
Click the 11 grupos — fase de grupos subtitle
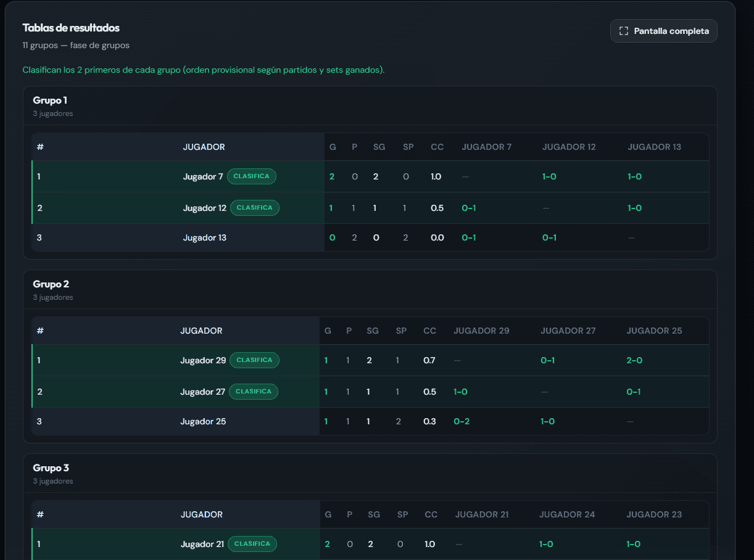pyautogui.click(x=76, y=46)
